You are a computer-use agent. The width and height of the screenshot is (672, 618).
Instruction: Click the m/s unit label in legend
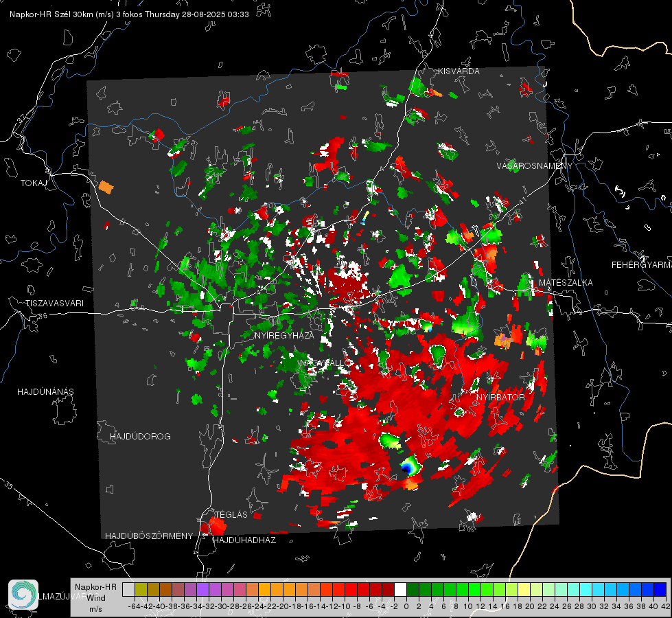click(x=95, y=609)
